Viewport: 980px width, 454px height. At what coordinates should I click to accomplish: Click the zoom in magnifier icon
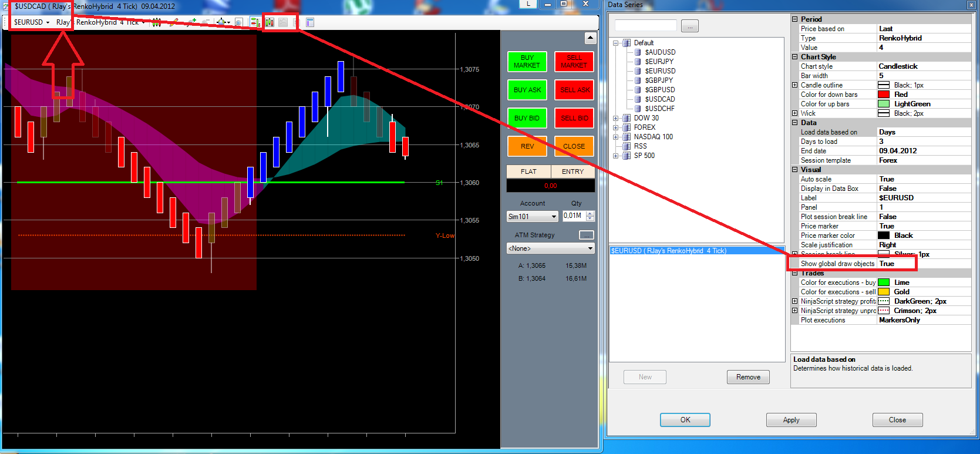click(x=191, y=22)
